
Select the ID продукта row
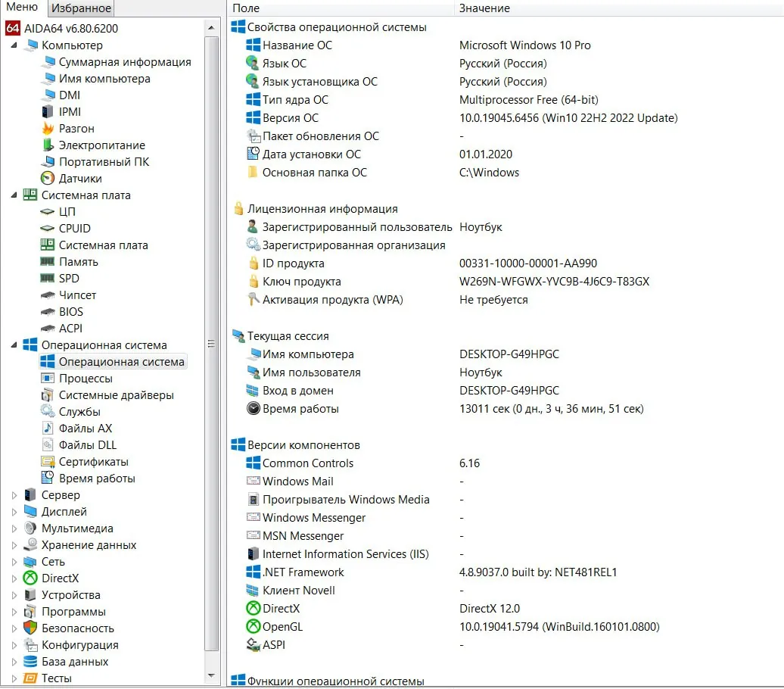click(506, 263)
